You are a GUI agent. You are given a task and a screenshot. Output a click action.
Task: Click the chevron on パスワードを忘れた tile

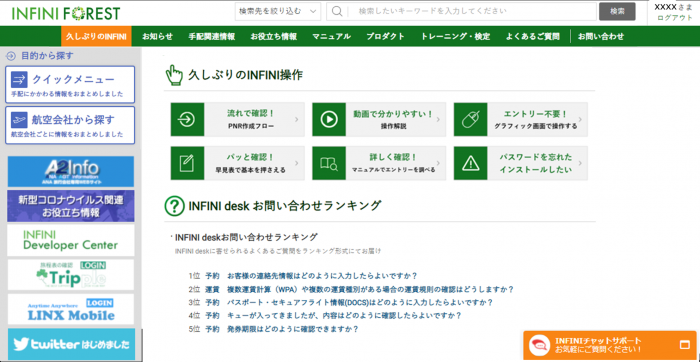point(580,163)
